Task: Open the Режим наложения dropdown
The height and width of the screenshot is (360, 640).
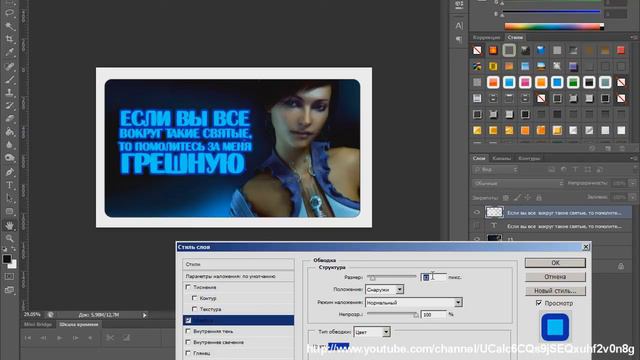Action: (413, 302)
